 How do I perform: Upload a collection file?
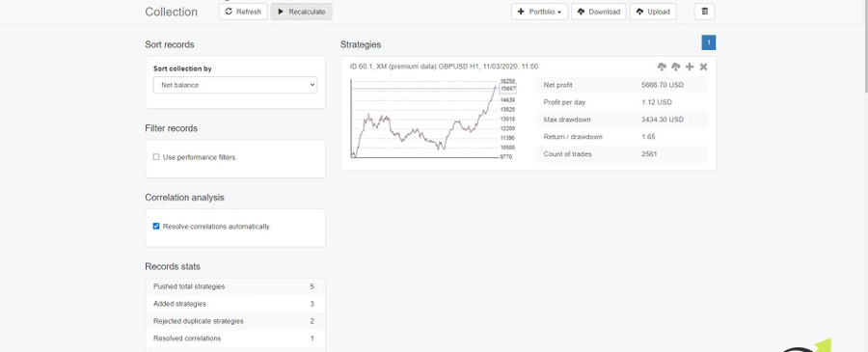click(x=653, y=12)
